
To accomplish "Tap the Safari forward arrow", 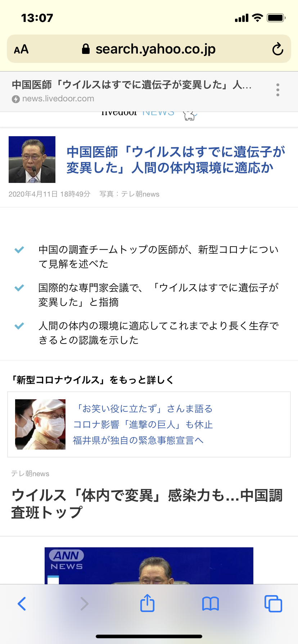I will (x=84, y=604).
